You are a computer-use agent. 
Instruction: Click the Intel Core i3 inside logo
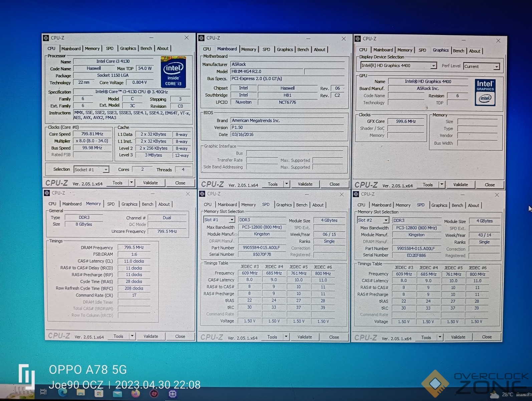click(173, 72)
